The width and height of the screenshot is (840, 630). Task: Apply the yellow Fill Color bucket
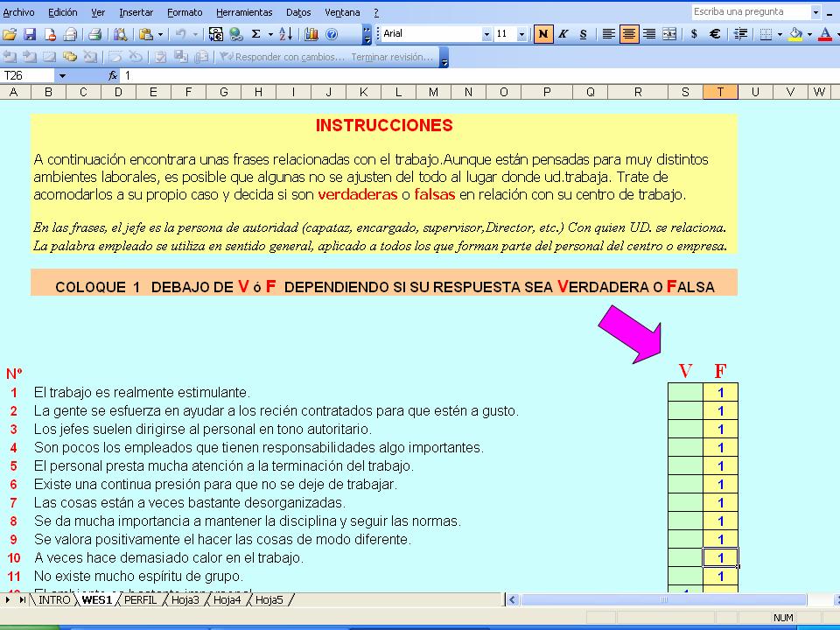pyautogui.click(x=796, y=34)
